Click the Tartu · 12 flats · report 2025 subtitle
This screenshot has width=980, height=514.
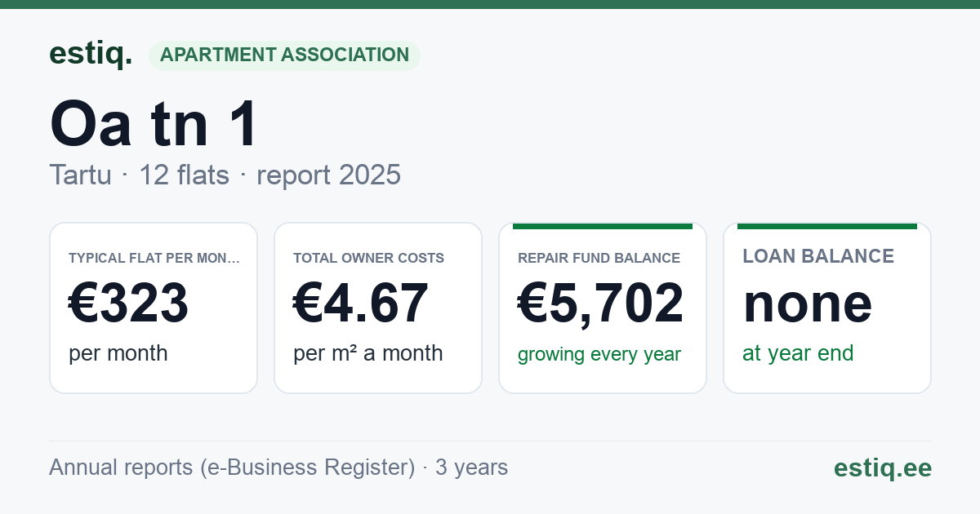225,175
